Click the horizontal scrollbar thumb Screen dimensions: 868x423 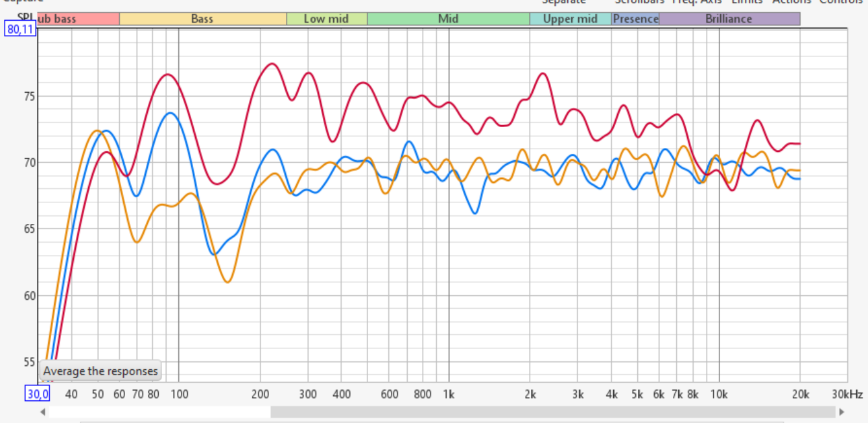pos(552,412)
